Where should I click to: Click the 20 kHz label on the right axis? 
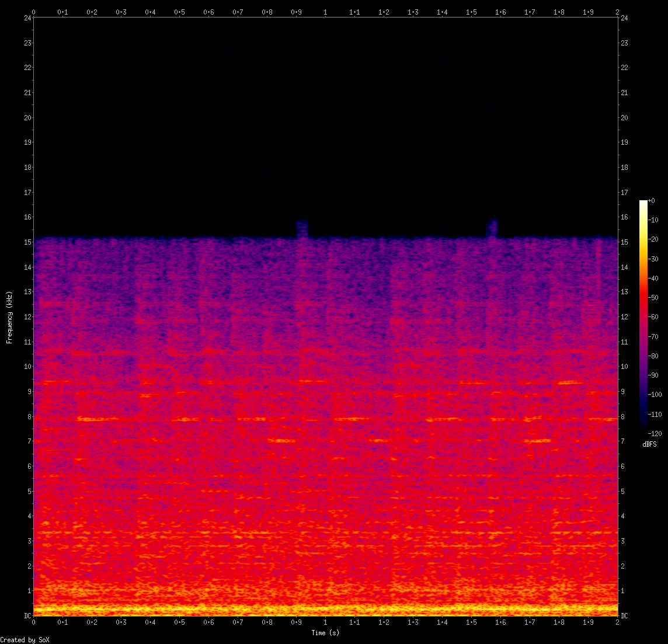(x=624, y=117)
